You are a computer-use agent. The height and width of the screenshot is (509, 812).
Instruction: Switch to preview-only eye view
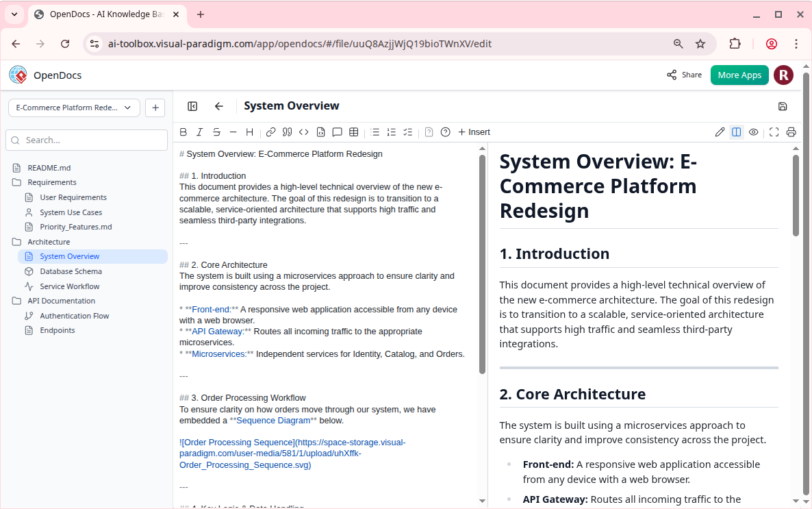(x=753, y=132)
